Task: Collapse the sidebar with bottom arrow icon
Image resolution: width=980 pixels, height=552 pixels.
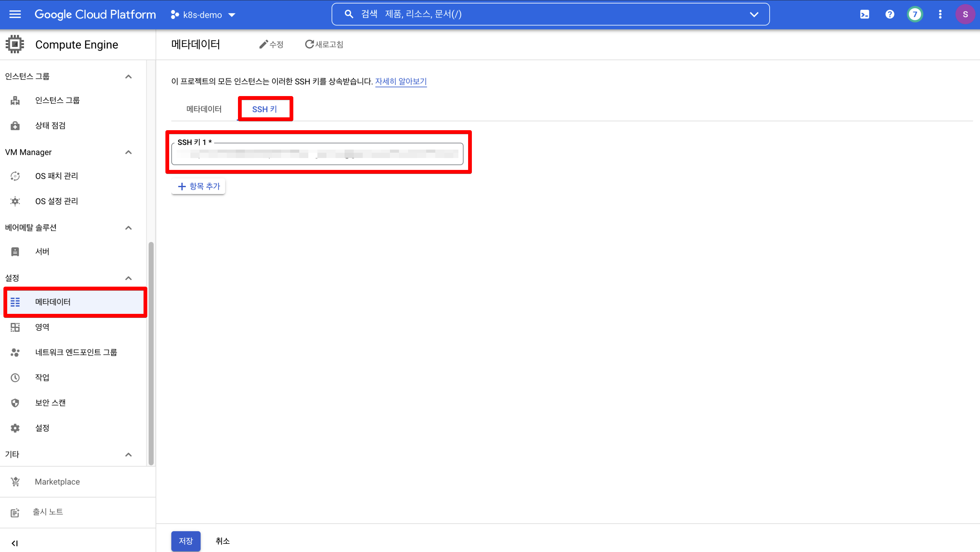Action: point(14,543)
